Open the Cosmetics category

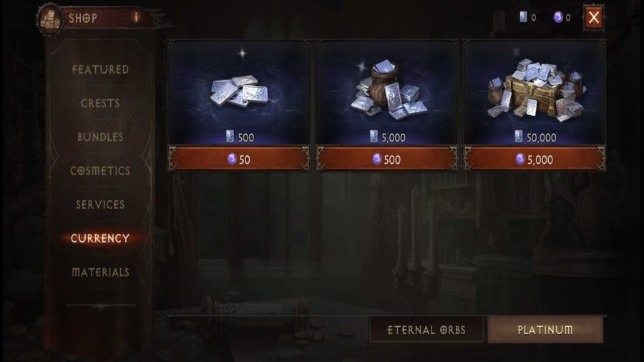(100, 170)
